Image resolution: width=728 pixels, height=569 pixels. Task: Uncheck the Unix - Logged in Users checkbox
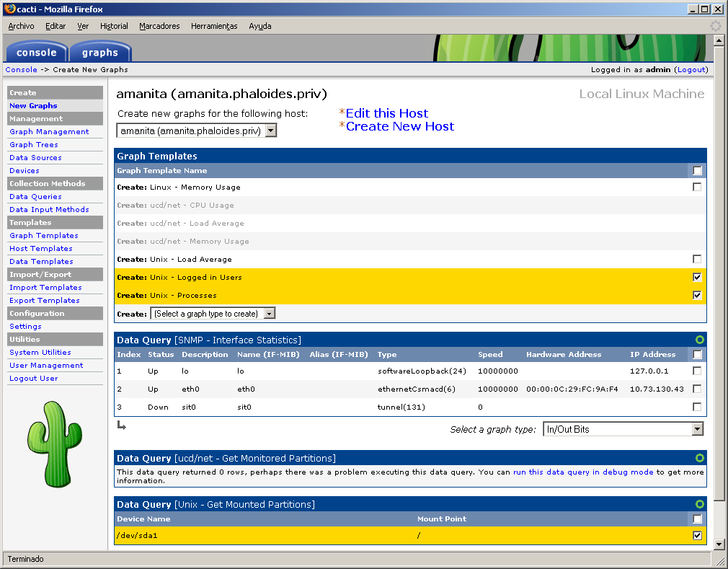tap(697, 277)
